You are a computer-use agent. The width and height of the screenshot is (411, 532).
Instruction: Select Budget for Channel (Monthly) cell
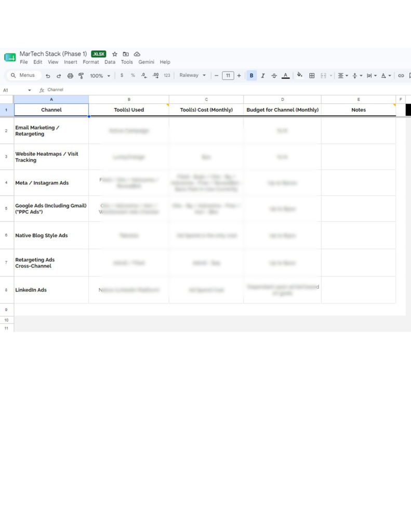click(282, 110)
